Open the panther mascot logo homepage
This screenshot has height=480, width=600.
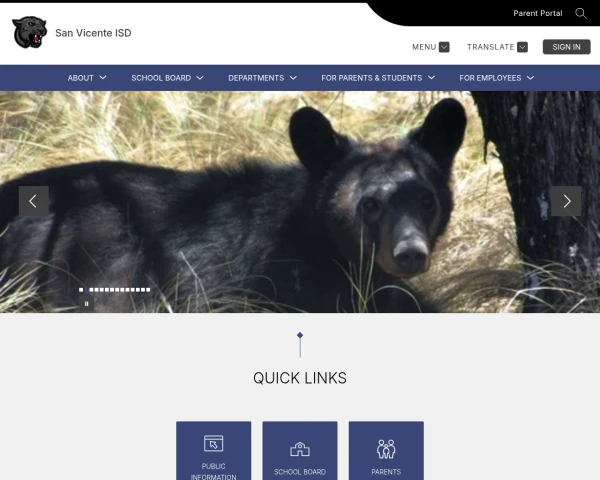point(29,32)
